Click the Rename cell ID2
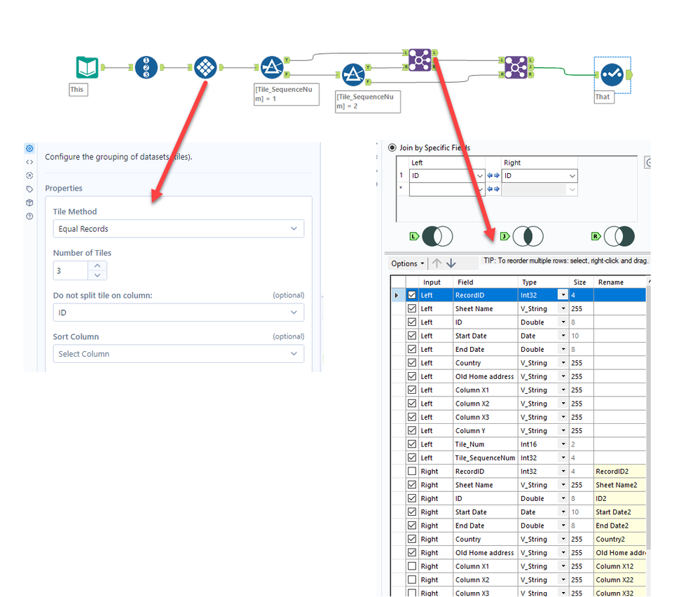 click(620, 498)
